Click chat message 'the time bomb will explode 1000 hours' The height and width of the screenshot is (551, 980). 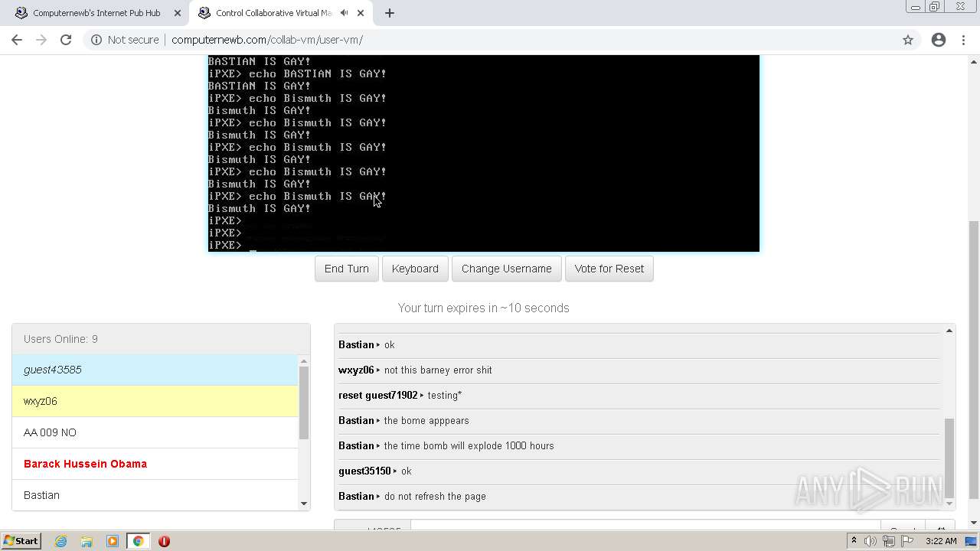(x=469, y=445)
